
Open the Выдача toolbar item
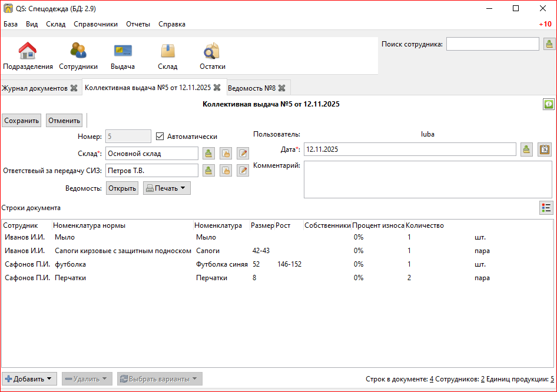coord(122,57)
